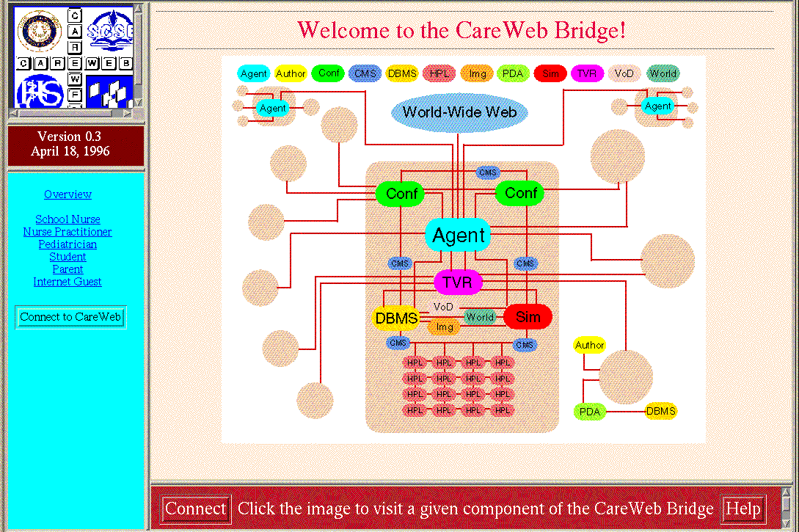Open the Internet Guest link
The image size is (799, 532).
[x=68, y=281]
